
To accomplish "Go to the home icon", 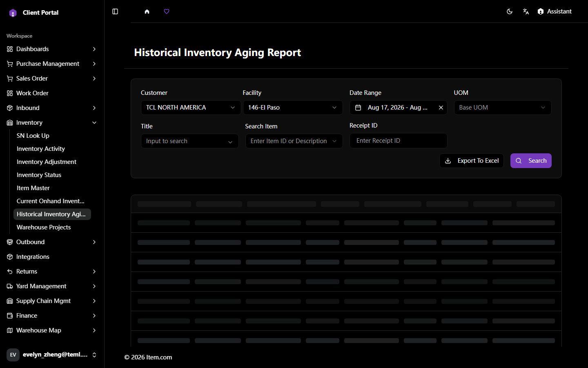I will (x=147, y=11).
